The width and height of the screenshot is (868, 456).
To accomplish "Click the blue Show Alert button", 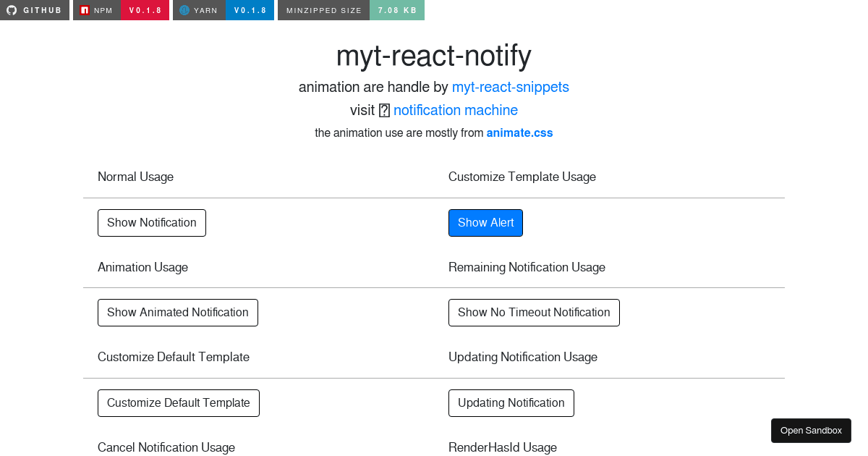I will point(485,222).
